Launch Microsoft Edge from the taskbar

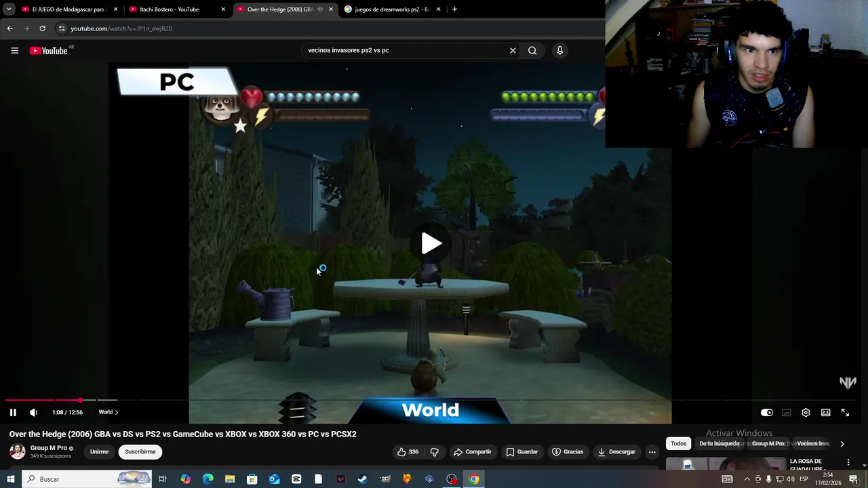[208, 479]
